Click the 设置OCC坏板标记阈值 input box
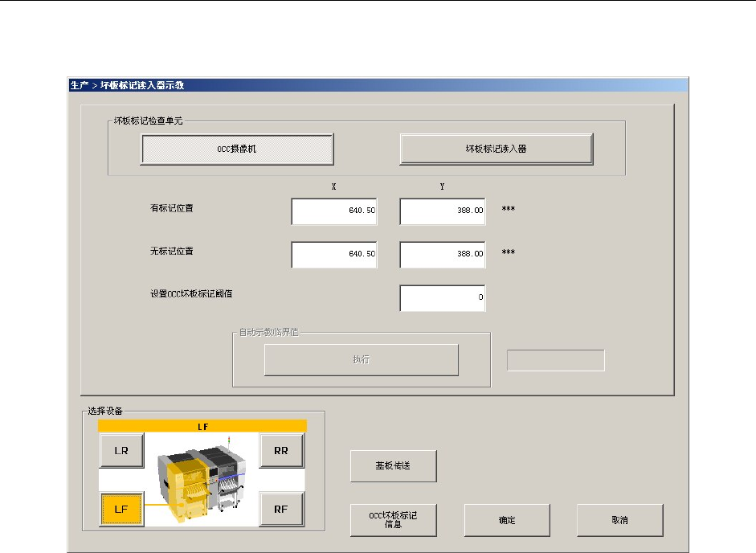The height and width of the screenshot is (553, 756). click(443, 297)
